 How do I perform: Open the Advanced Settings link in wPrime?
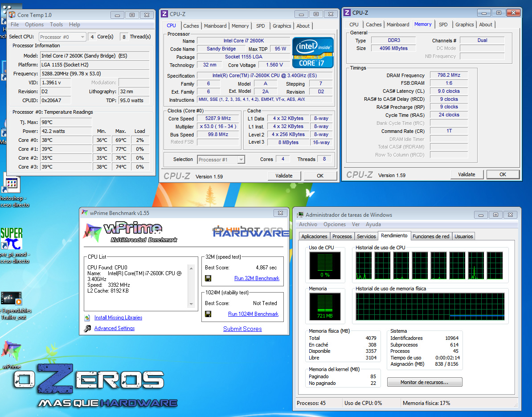click(x=115, y=328)
